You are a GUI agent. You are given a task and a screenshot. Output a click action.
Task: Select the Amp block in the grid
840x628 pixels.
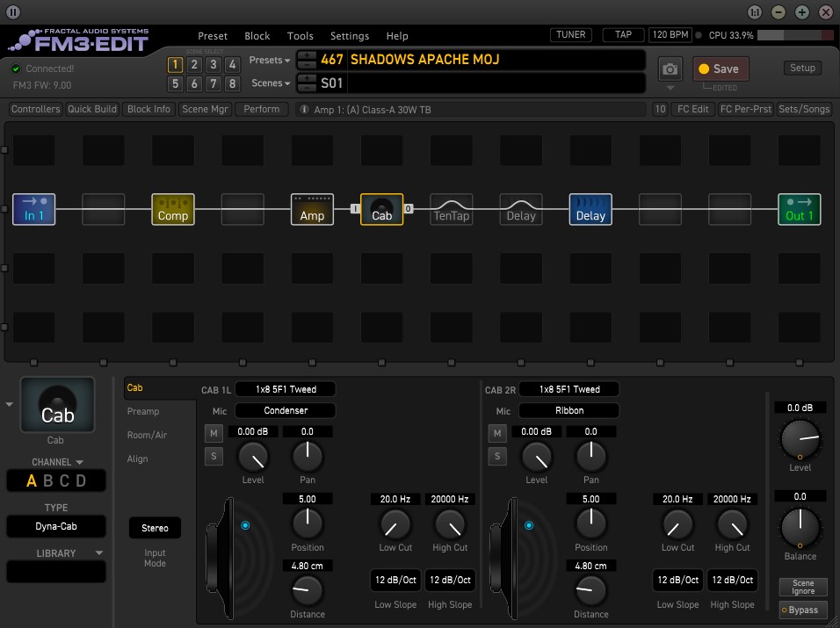point(312,209)
